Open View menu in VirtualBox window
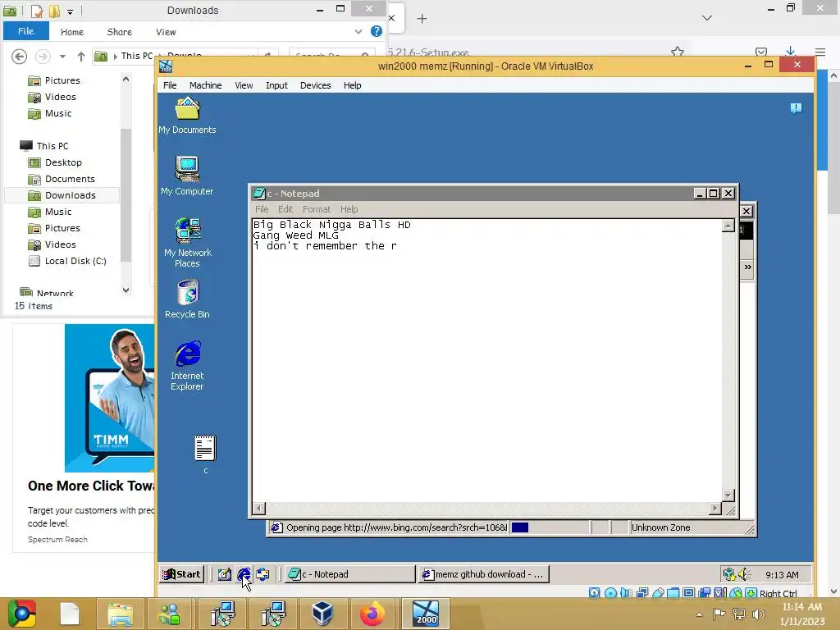The height and width of the screenshot is (630, 840). click(243, 85)
